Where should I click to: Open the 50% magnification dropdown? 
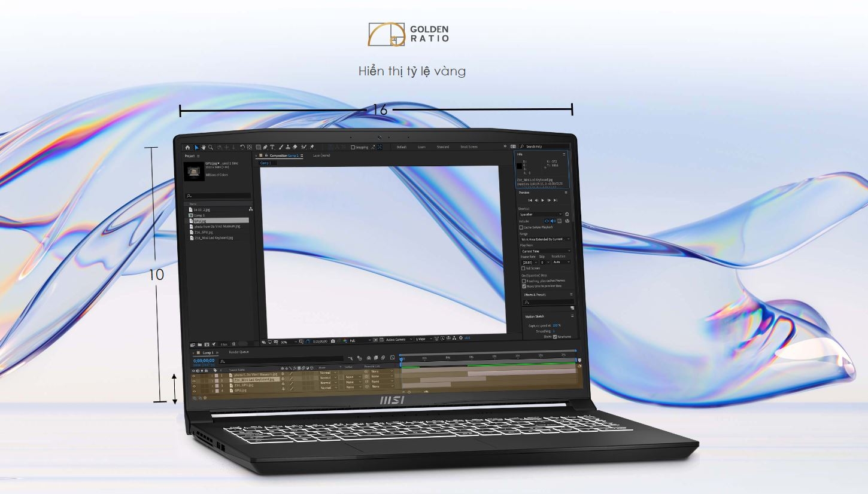pyautogui.click(x=289, y=342)
